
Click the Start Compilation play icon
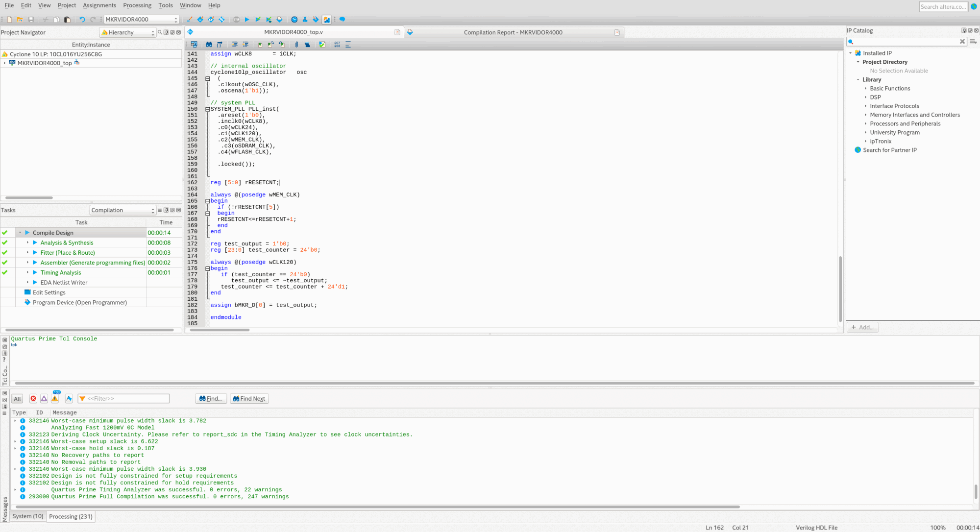247,20
